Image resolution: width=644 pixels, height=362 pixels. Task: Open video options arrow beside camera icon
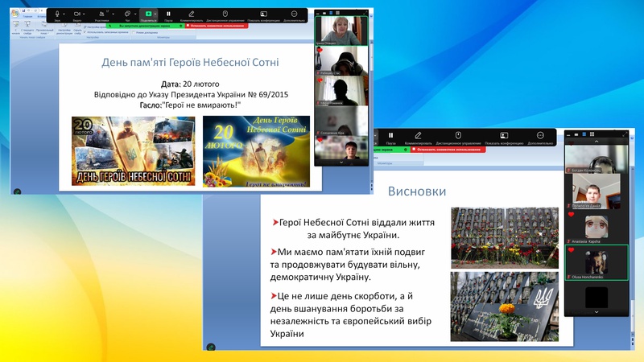coord(84,14)
